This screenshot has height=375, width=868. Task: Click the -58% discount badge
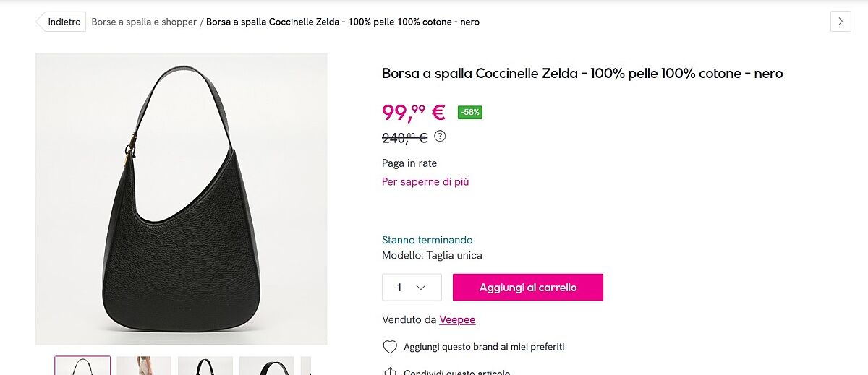[470, 112]
